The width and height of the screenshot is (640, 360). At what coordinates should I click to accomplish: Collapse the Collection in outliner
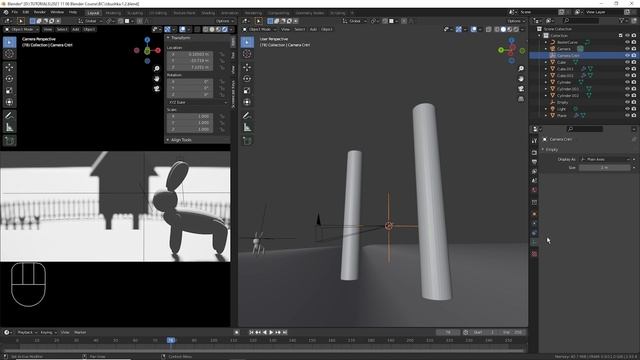pyautogui.click(x=540, y=36)
